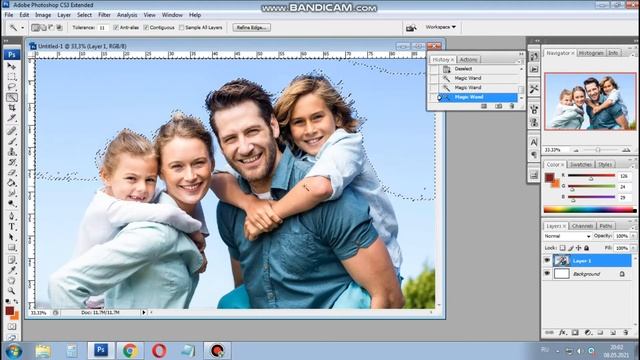Viewport: 640px width, 360px height.
Task: Click the foreground color swatch in toolbox
Action: tap(9, 311)
